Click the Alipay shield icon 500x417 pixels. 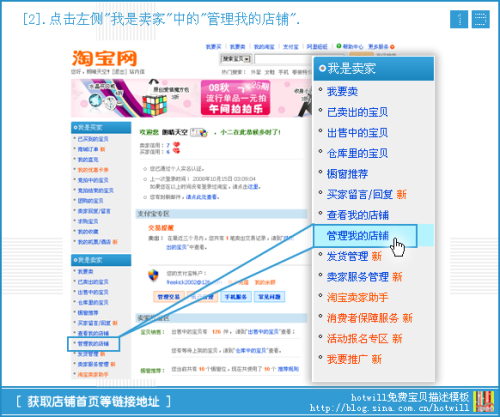[x=153, y=276]
